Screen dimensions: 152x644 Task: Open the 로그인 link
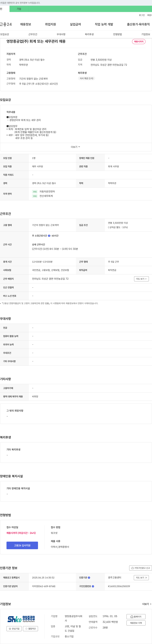[x=142, y=15]
